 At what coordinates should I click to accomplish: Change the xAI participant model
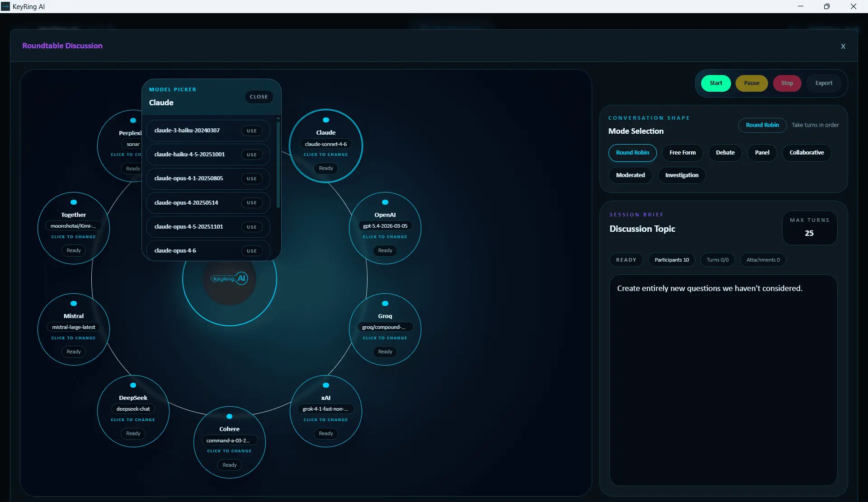click(325, 420)
